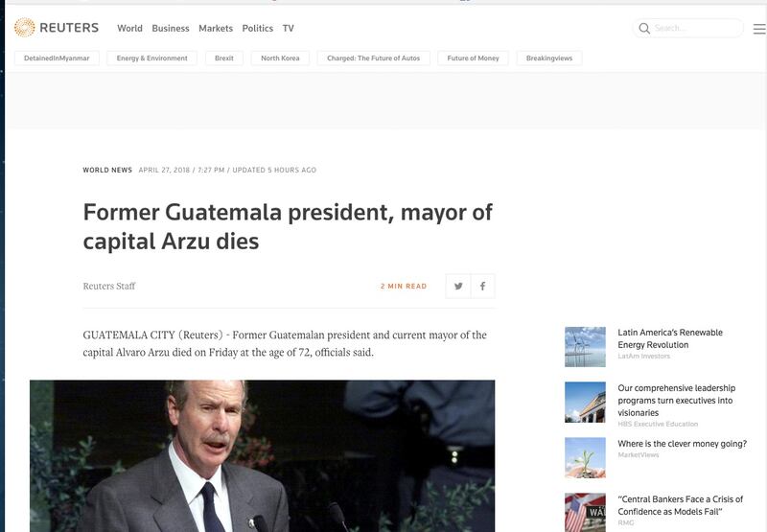The width and height of the screenshot is (767, 532).
Task: Share article via Twitter icon
Action: pyautogui.click(x=458, y=286)
